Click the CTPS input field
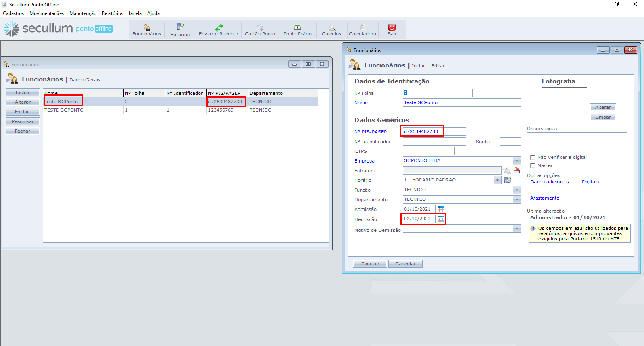Image resolution: width=644 pixels, height=346 pixels. [x=429, y=151]
